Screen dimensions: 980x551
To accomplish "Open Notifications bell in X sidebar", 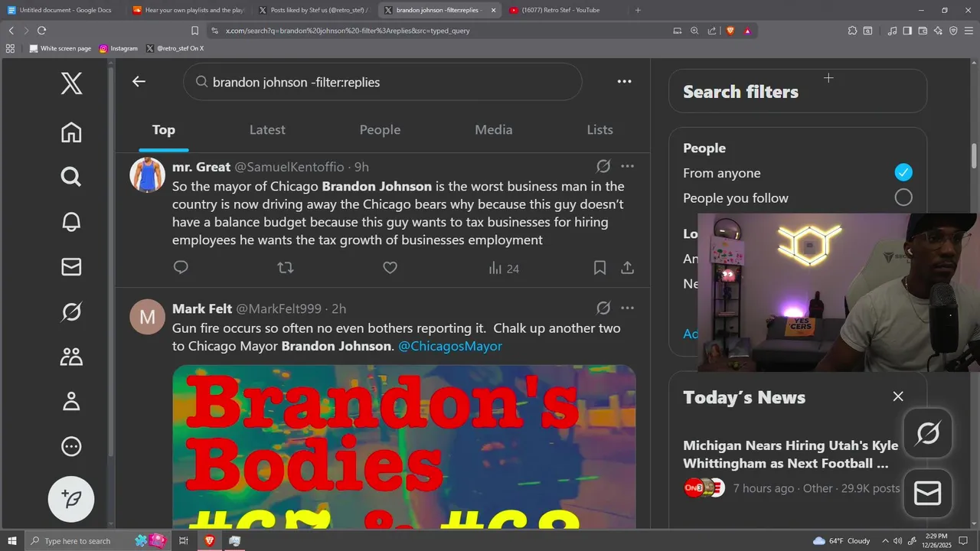I will [71, 222].
